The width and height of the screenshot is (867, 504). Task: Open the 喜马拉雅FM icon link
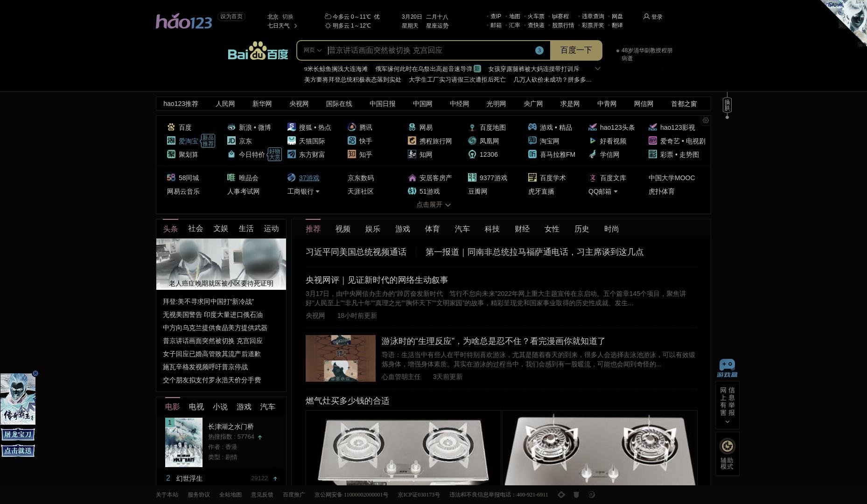(x=532, y=154)
